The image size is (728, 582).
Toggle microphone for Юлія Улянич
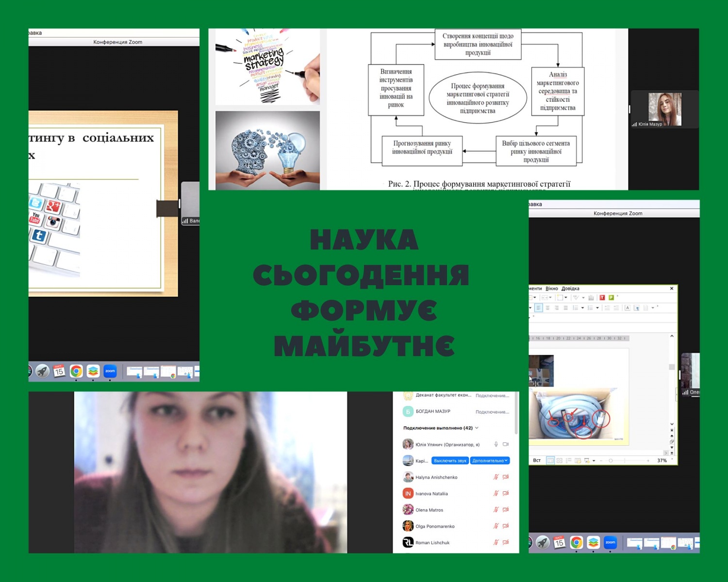[496, 444]
